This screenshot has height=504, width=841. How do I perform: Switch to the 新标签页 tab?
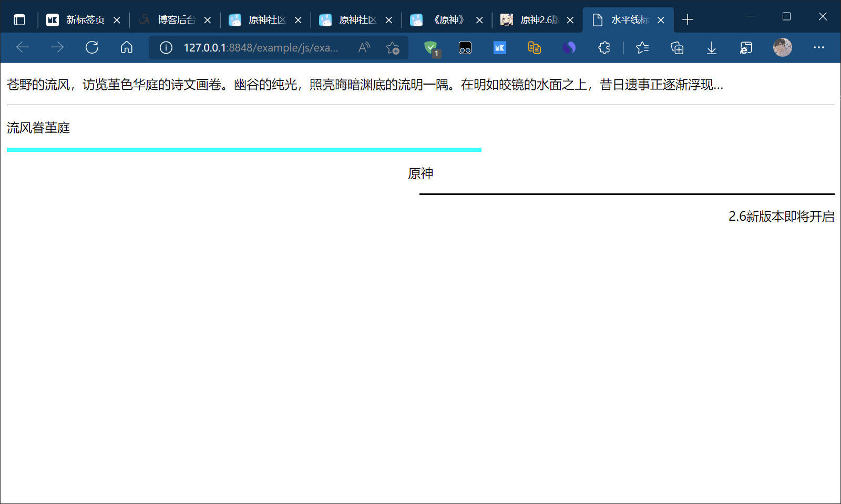coord(84,20)
